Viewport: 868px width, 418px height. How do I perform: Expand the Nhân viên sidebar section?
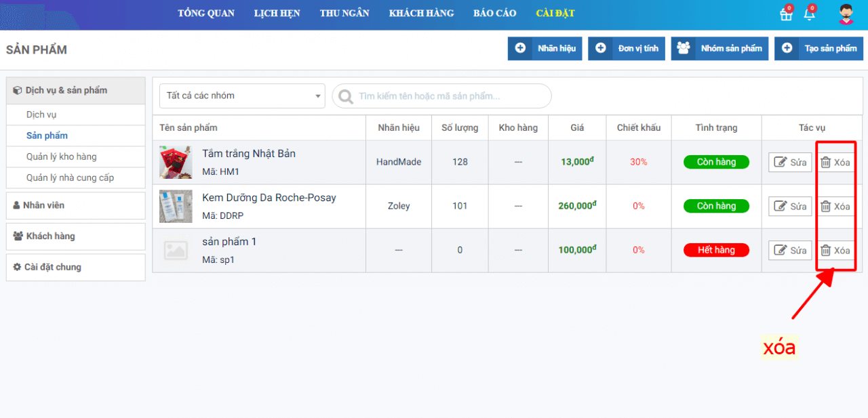tap(75, 205)
